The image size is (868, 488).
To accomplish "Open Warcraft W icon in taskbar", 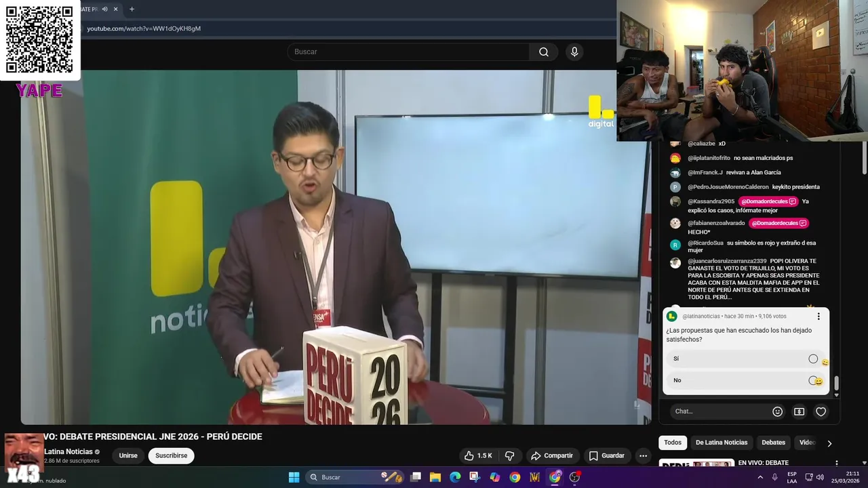I will pos(535,477).
